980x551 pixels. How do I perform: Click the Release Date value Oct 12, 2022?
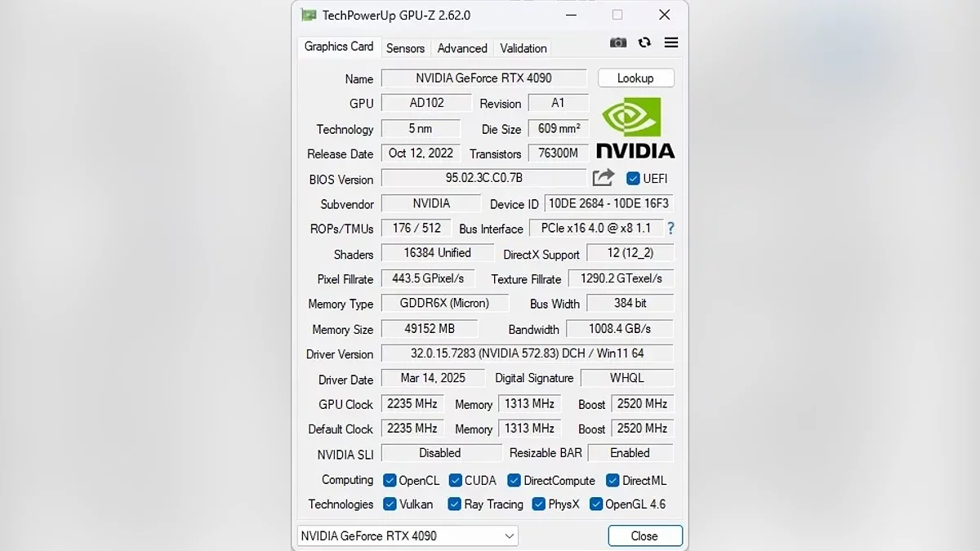click(421, 153)
